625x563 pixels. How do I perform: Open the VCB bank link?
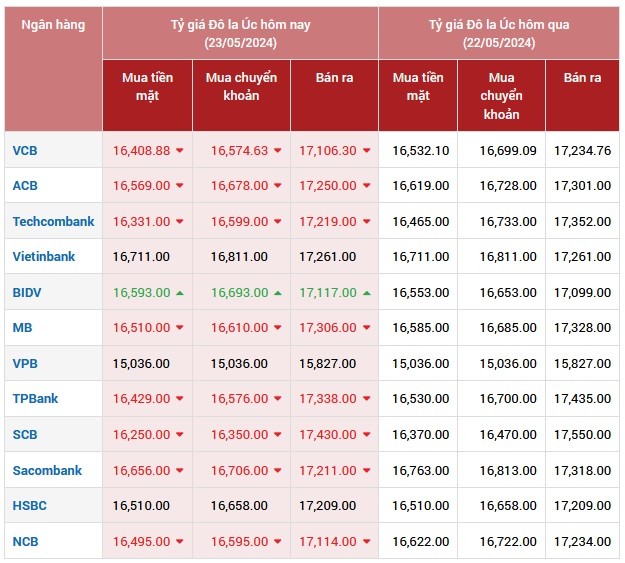point(25,150)
